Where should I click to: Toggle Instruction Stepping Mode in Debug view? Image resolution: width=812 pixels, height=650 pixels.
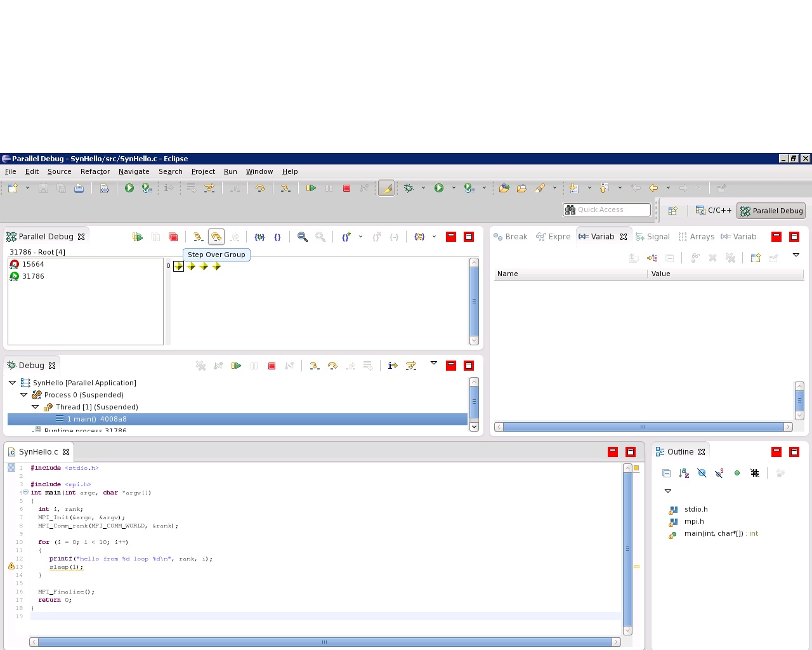393,366
